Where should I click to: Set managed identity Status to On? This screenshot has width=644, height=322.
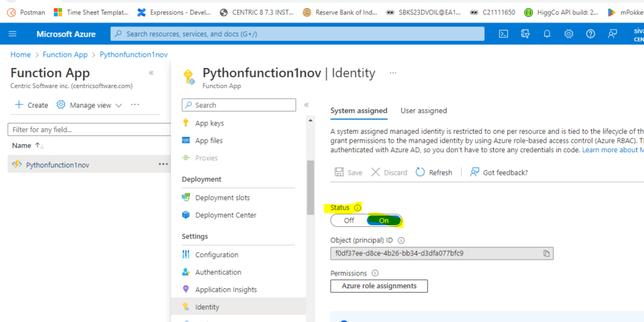384,220
